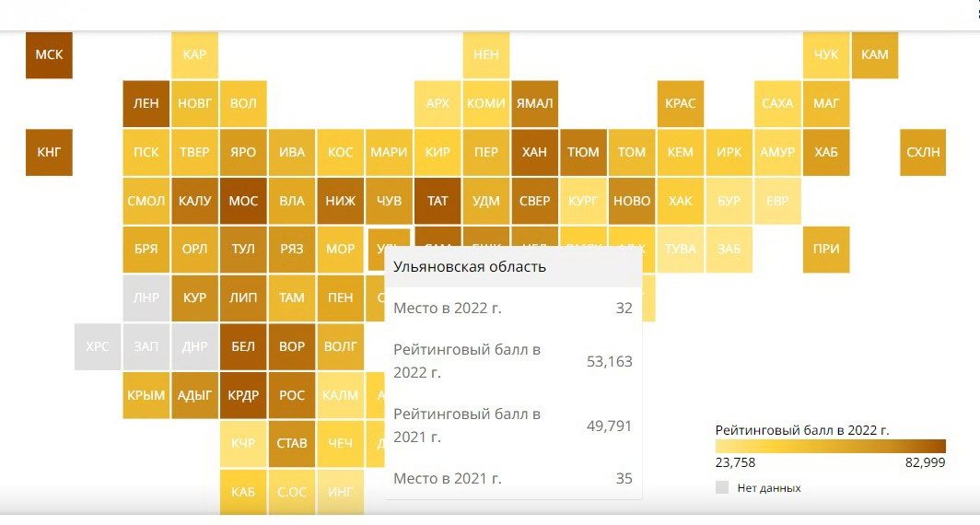The width and height of the screenshot is (980, 525).
Task: Select the КАМ region tile
Action: 874,55
